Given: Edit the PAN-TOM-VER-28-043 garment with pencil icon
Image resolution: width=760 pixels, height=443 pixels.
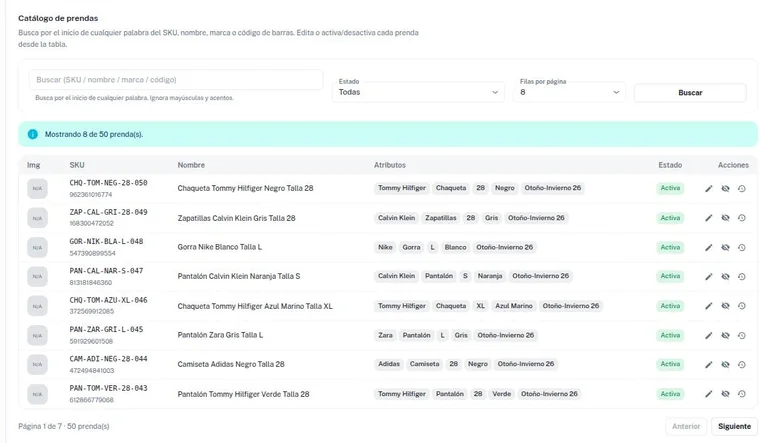Looking at the screenshot, I should (709, 394).
